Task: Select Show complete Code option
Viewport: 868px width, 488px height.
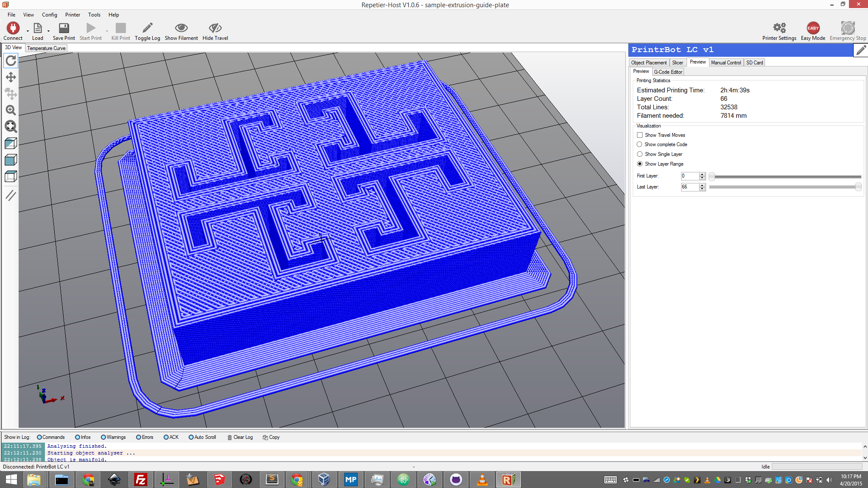Action: click(640, 144)
